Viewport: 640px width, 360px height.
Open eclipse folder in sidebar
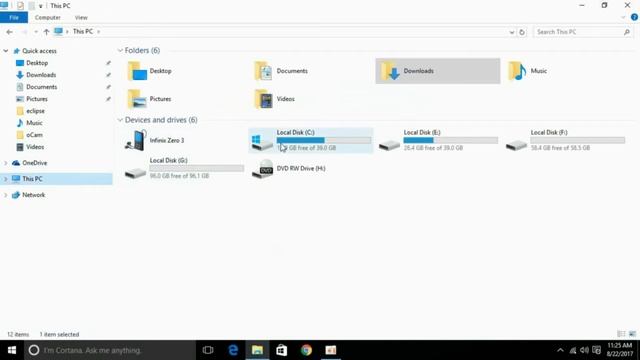click(35, 111)
